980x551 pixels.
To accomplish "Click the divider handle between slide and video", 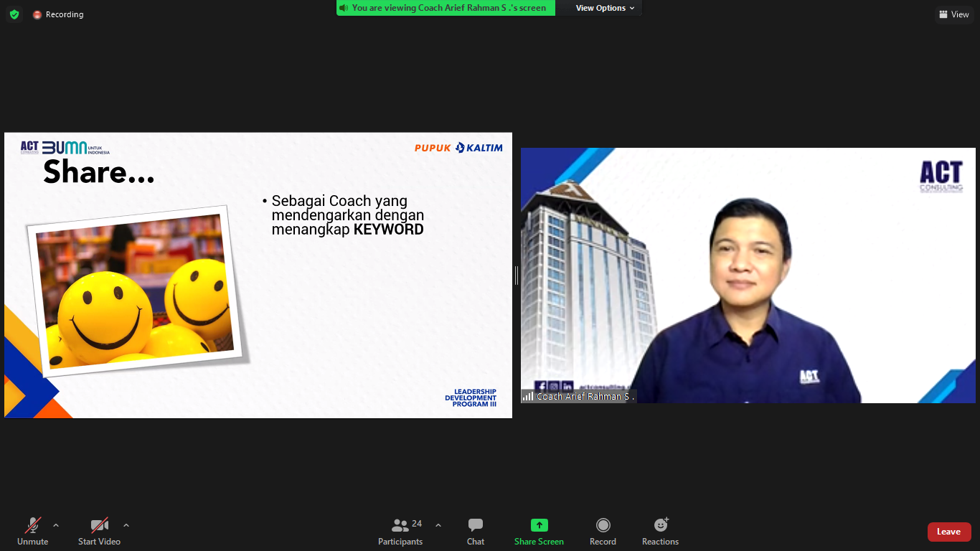I will [x=516, y=275].
